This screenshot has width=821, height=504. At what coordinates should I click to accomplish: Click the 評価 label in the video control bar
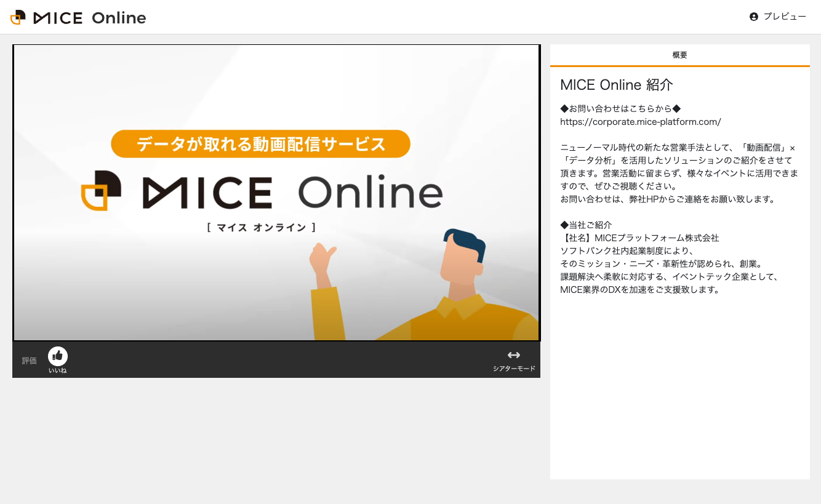30,361
